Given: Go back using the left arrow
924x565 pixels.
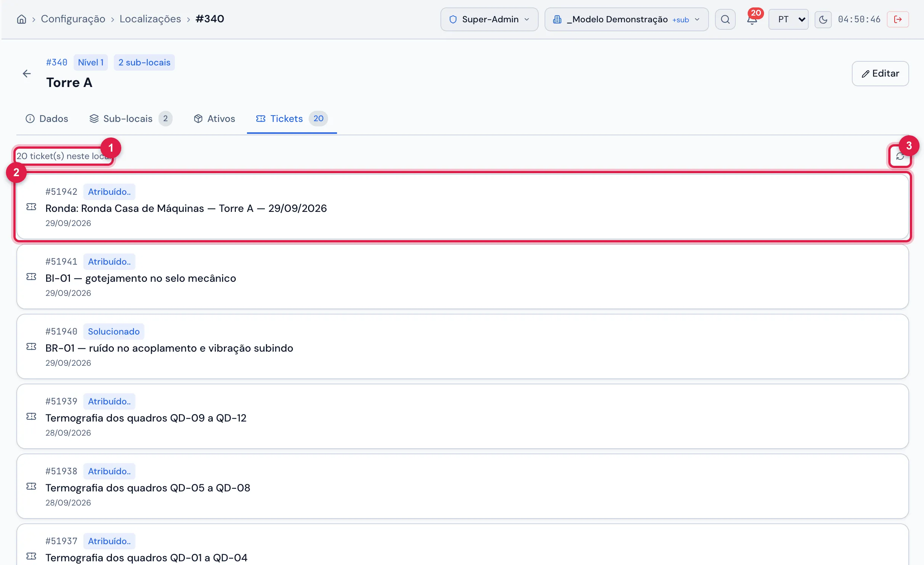Looking at the screenshot, I should (x=27, y=74).
